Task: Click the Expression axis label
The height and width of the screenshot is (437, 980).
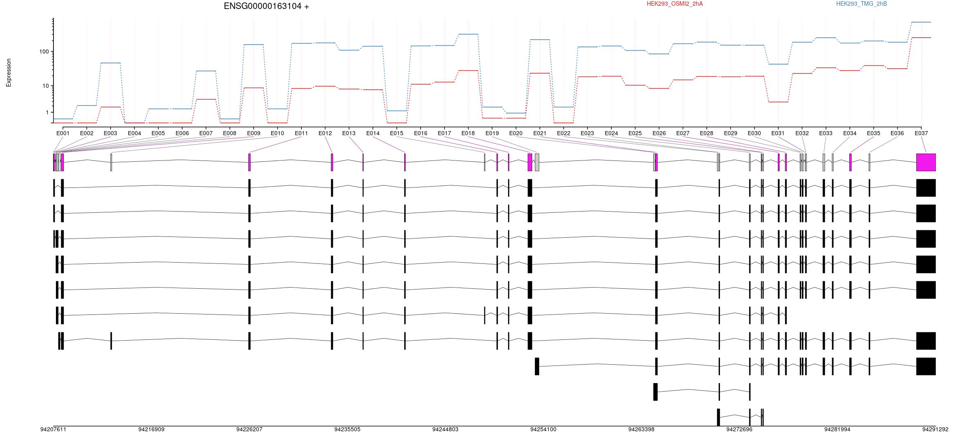Action: click(x=9, y=73)
